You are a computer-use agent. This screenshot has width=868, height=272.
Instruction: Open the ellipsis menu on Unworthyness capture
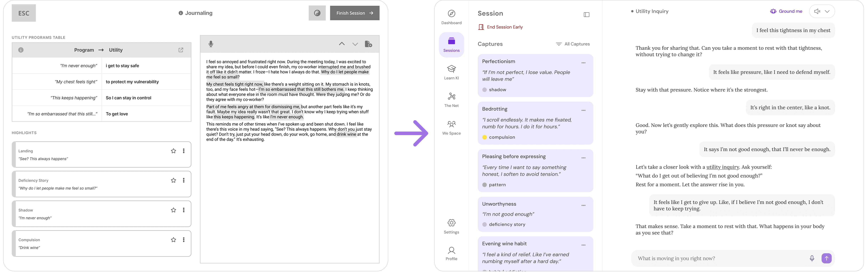point(584,206)
